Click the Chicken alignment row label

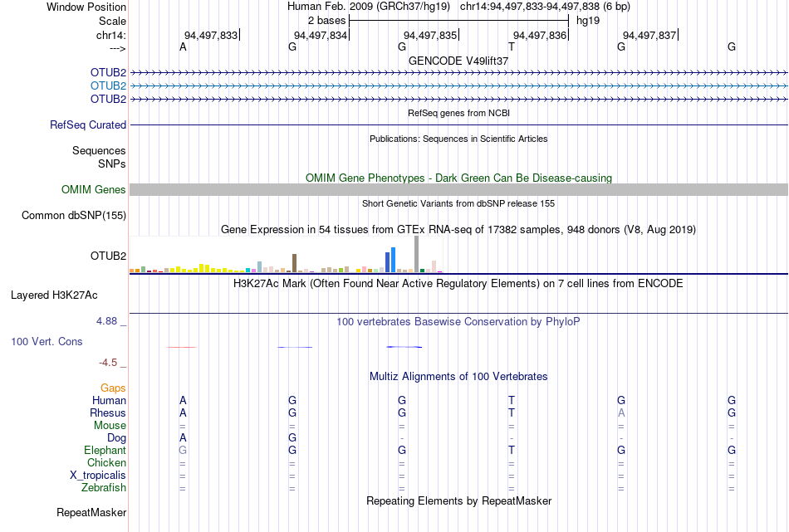[106, 462]
